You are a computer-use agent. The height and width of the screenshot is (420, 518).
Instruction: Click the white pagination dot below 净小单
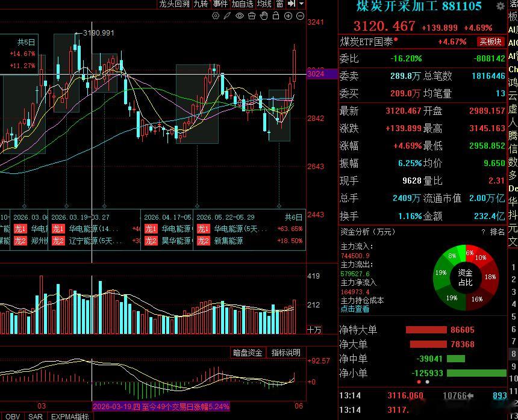[x=427, y=381]
